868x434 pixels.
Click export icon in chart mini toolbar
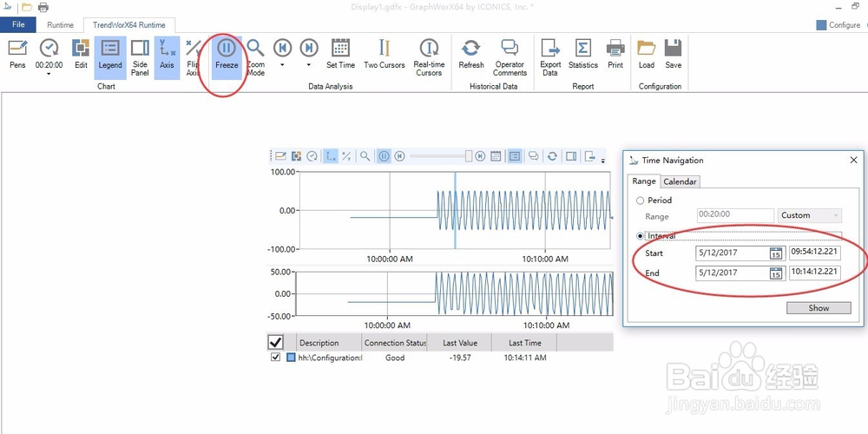point(590,156)
